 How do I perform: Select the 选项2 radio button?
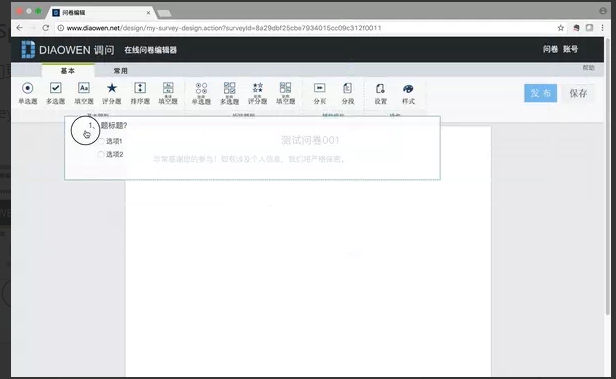pyautogui.click(x=101, y=154)
